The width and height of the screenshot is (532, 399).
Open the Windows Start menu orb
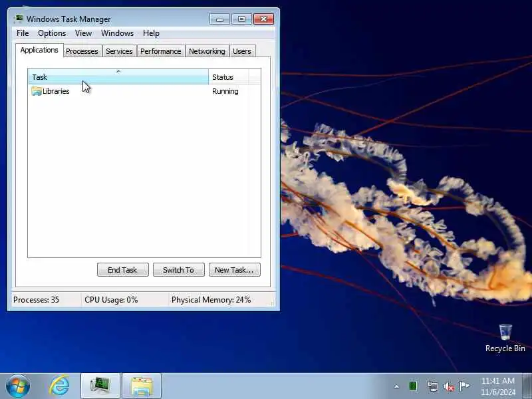pyautogui.click(x=18, y=386)
